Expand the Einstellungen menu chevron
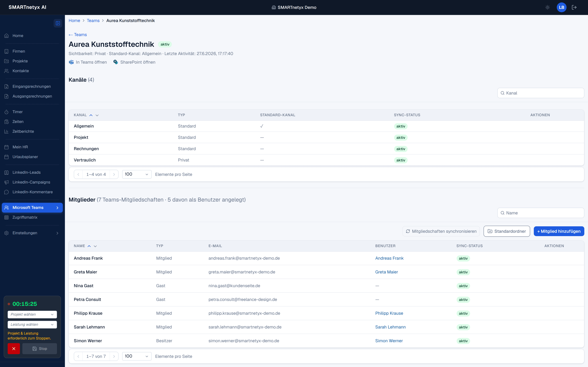 [57, 233]
